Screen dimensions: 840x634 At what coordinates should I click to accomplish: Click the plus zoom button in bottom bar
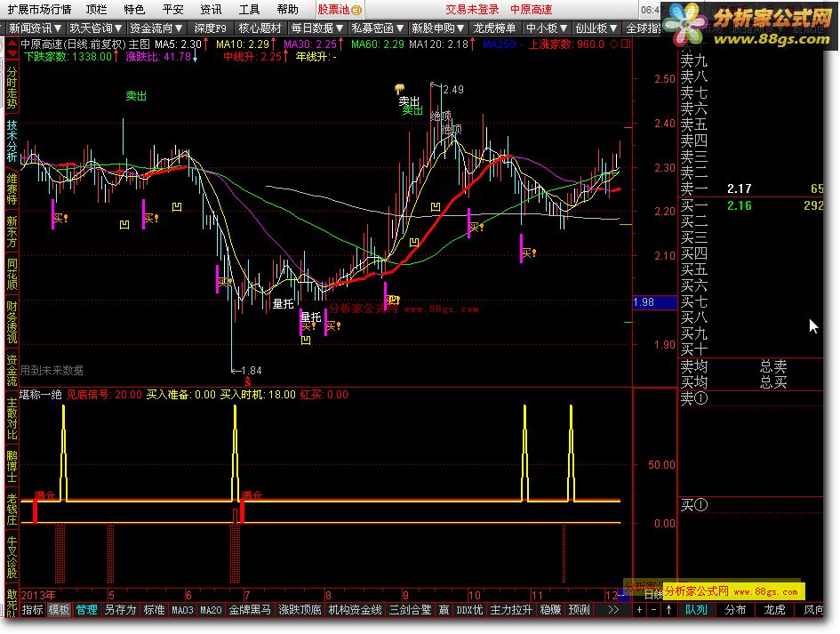click(x=639, y=610)
